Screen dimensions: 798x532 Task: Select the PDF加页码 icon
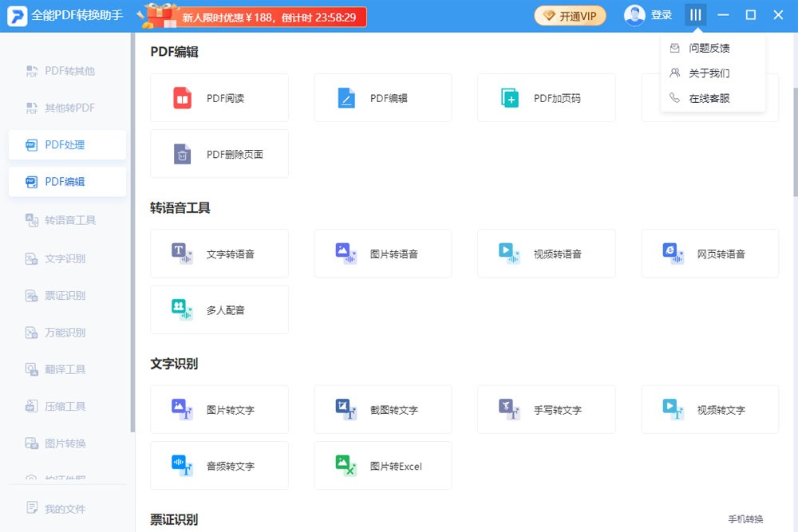coord(510,98)
